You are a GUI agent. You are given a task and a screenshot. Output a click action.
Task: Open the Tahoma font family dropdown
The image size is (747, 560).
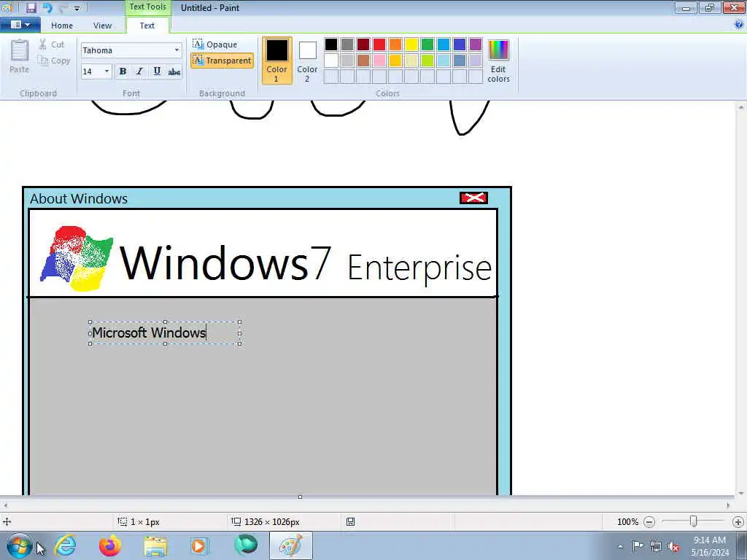point(177,50)
